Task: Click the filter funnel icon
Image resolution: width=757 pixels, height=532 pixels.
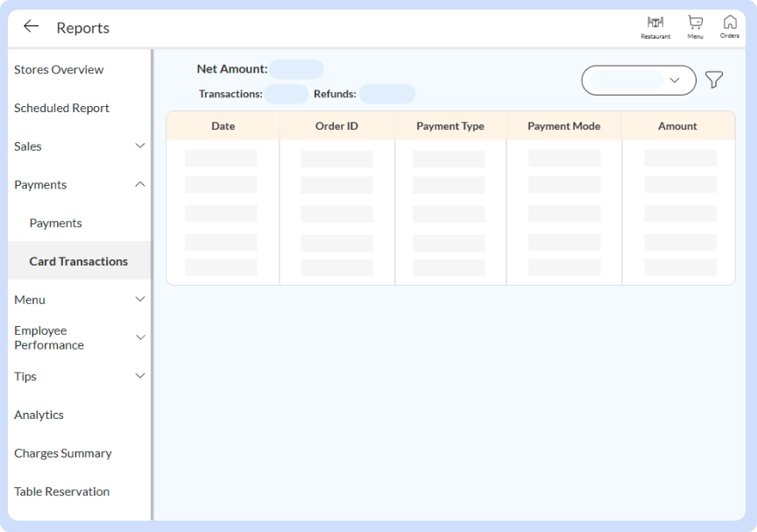Action: [x=714, y=80]
